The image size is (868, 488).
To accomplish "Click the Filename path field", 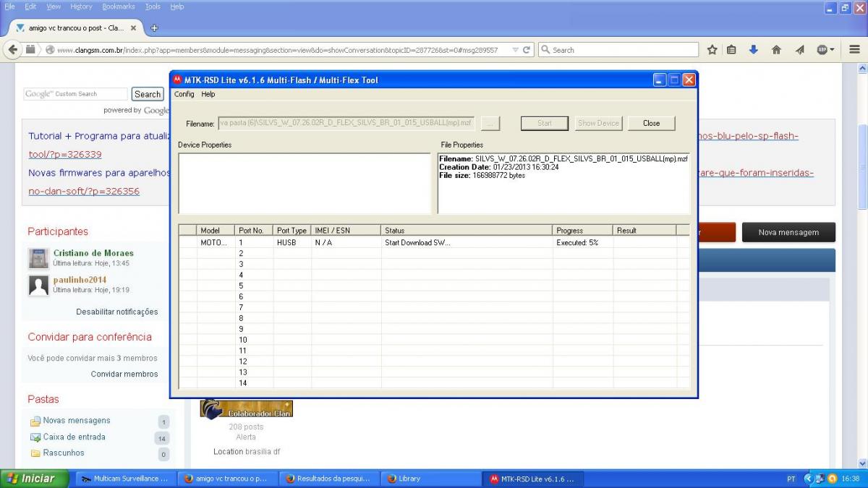I will point(346,123).
